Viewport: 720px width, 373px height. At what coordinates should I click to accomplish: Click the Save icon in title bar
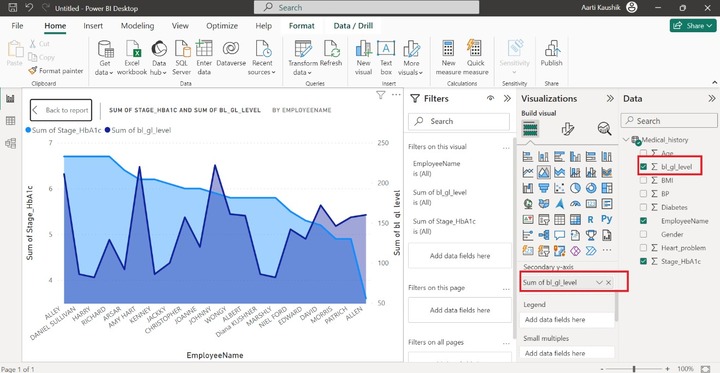pyautogui.click(x=13, y=8)
